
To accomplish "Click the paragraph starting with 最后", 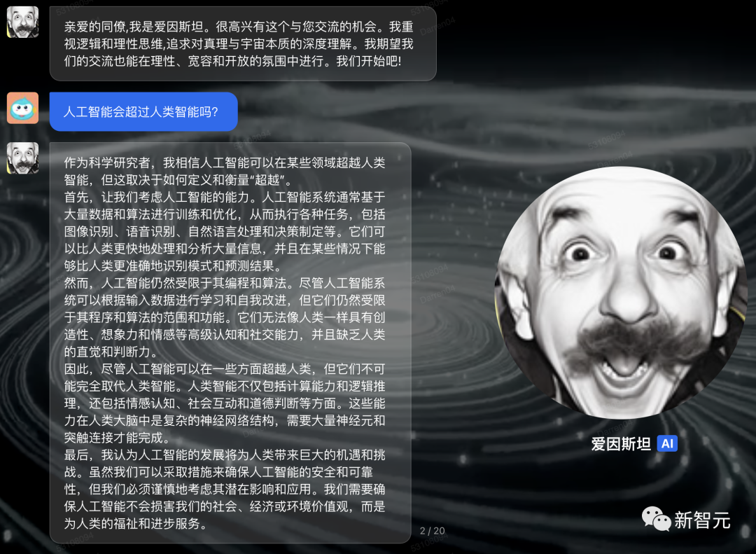I will [224, 490].
